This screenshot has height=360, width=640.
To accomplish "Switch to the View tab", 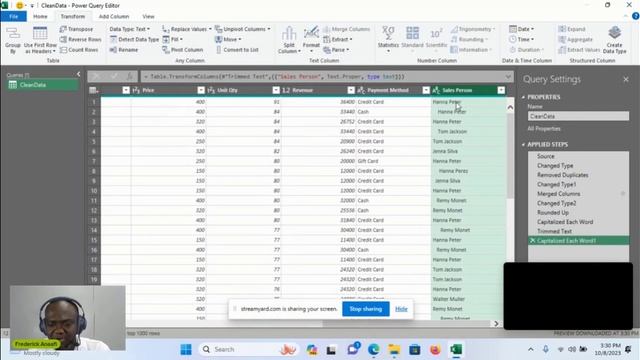I will (148, 16).
